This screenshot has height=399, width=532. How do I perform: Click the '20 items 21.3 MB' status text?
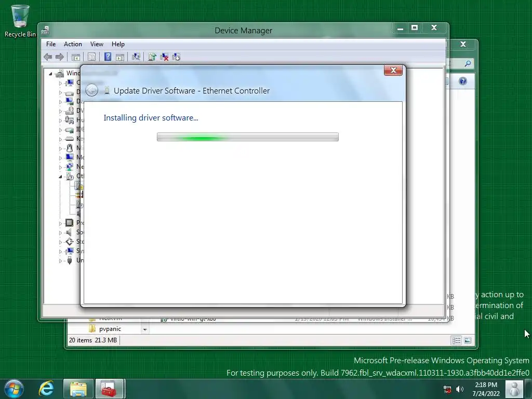pyautogui.click(x=93, y=340)
